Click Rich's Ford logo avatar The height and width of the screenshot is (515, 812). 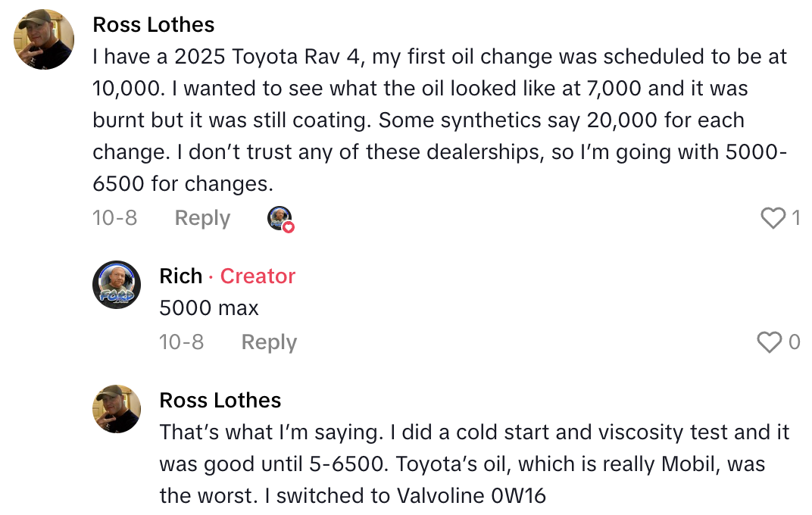pyautogui.click(x=117, y=285)
